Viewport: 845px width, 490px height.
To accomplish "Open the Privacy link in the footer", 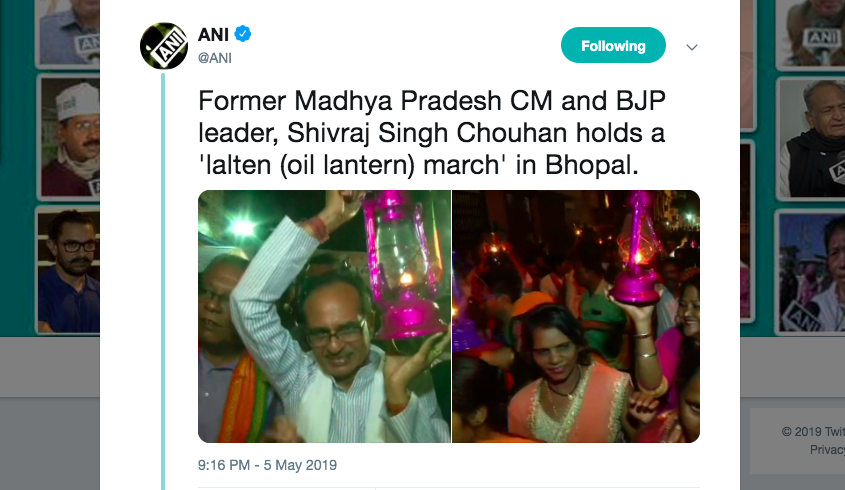I will pos(827,450).
